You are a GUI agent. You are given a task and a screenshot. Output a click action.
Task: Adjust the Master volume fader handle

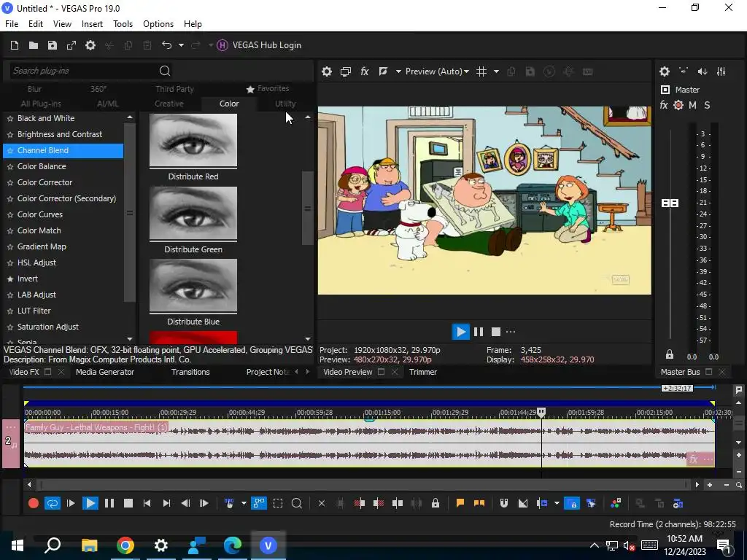[x=670, y=203]
